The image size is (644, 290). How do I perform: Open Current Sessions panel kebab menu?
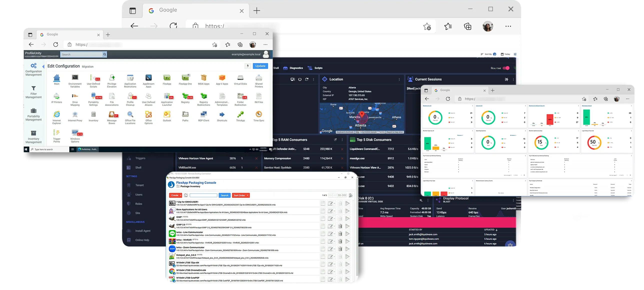coord(513,79)
